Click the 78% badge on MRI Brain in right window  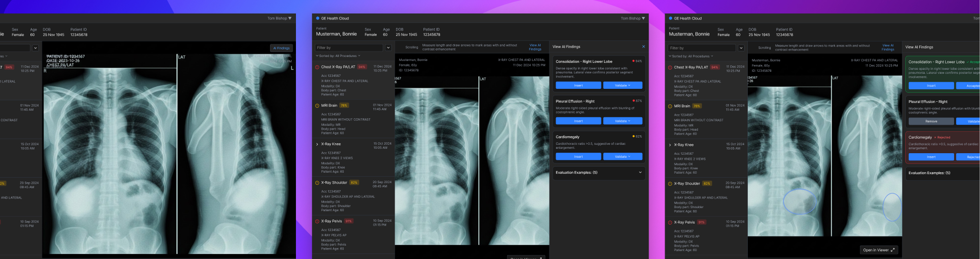point(697,106)
